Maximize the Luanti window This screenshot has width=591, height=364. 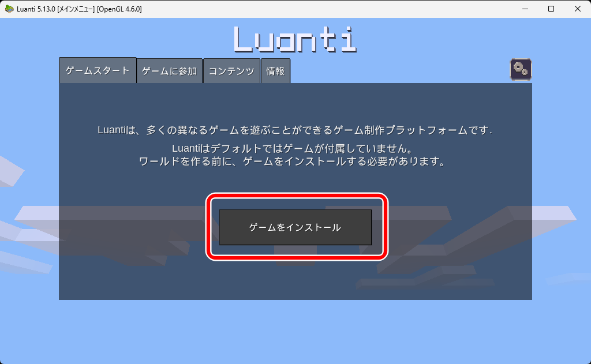(551, 9)
